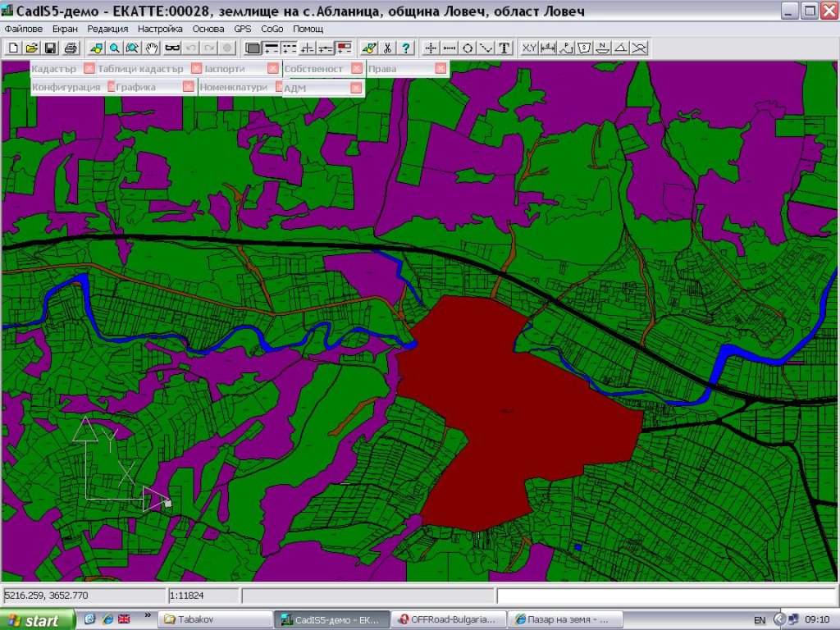
Task: Click the Open file folder icon
Action: click(32, 48)
